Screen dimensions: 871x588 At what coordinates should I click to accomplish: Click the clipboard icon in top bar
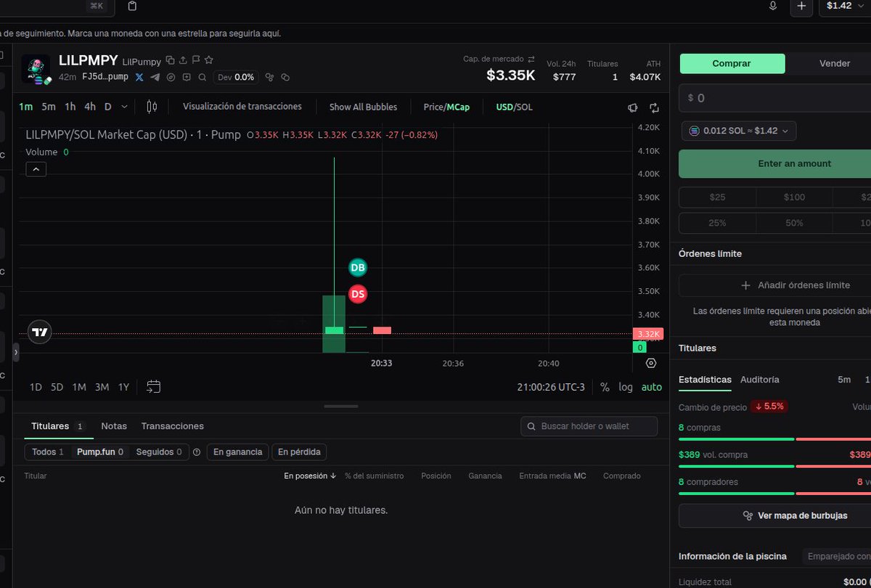tap(132, 6)
